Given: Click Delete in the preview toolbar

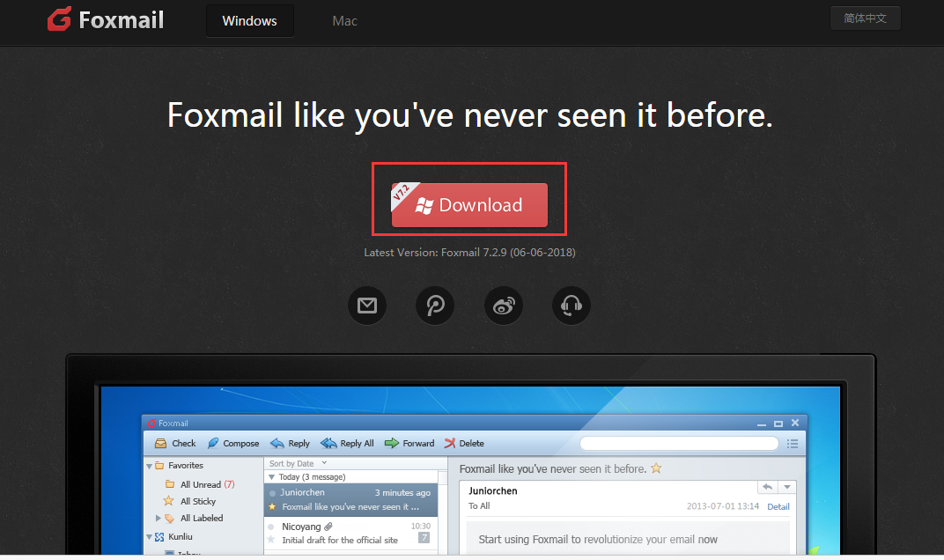Looking at the screenshot, I should (x=464, y=443).
